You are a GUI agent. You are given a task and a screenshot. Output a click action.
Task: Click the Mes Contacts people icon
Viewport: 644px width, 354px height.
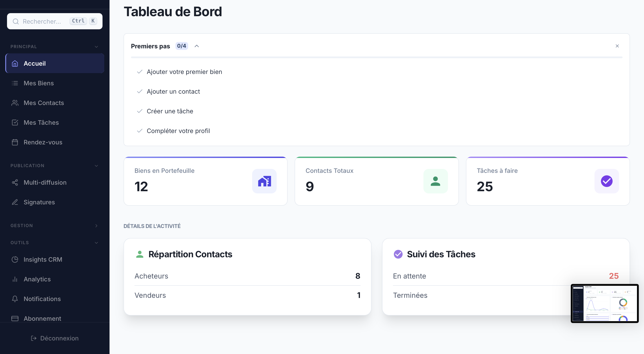tap(15, 103)
